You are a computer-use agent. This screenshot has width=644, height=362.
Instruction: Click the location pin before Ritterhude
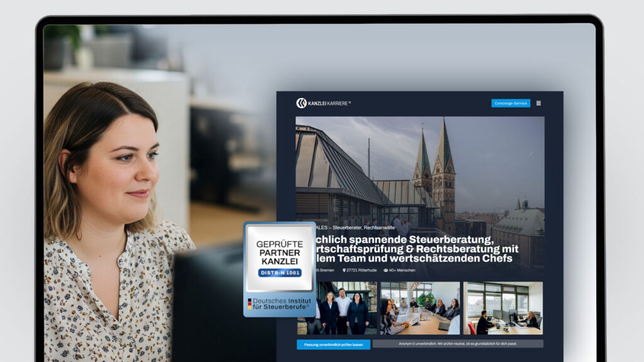click(345, 270)
